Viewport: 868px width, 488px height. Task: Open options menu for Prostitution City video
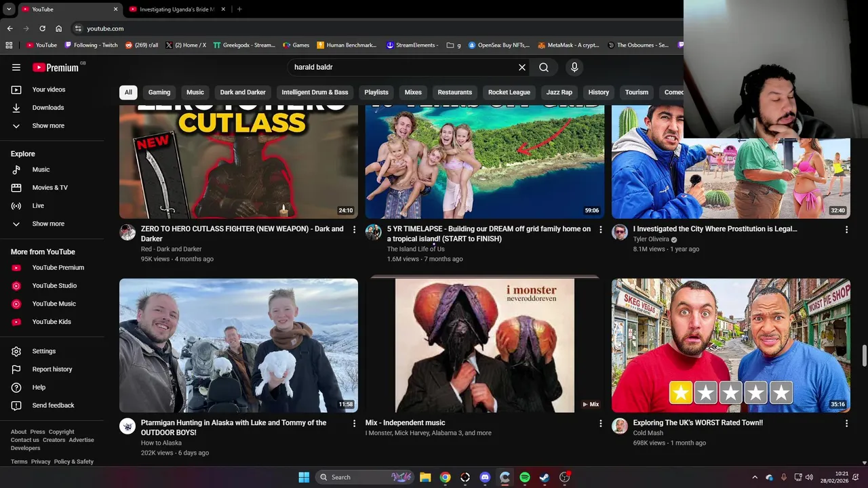pyautogui.click(x=846, y=230)
